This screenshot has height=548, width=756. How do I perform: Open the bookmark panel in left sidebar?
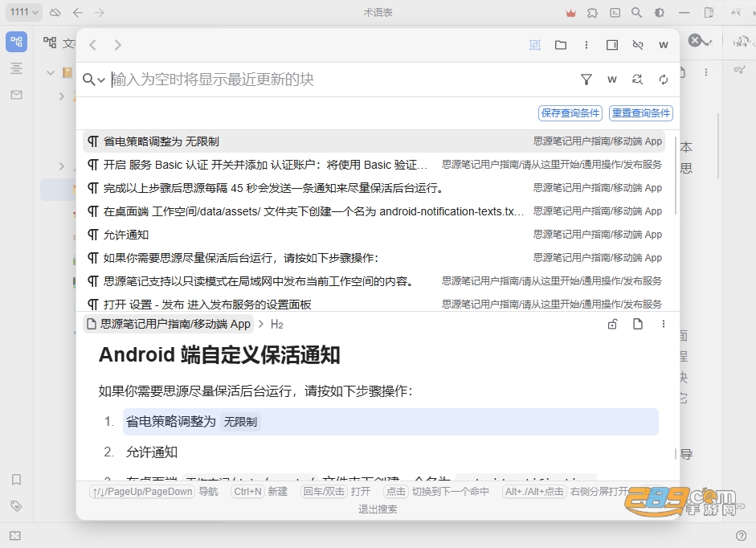pos(16,480)
